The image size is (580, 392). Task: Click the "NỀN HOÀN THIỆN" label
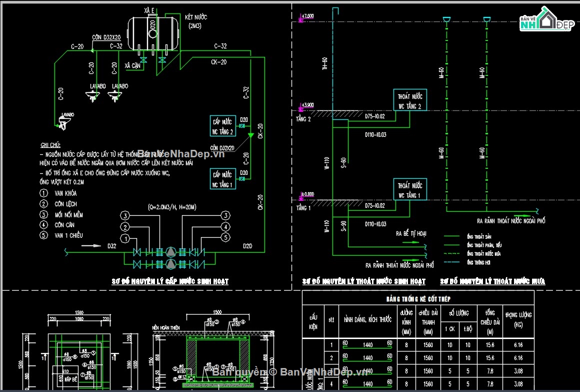click(165, 328)
